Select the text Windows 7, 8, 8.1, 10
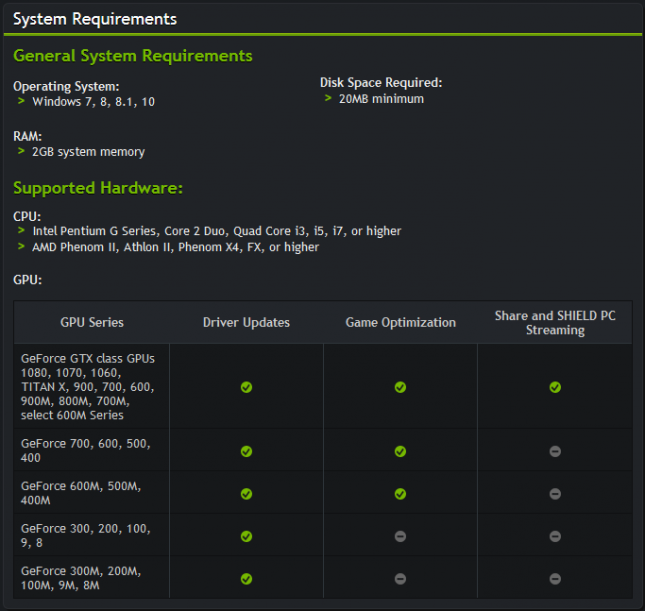Screen dimensions: 645x611 [x=94, y=102]
